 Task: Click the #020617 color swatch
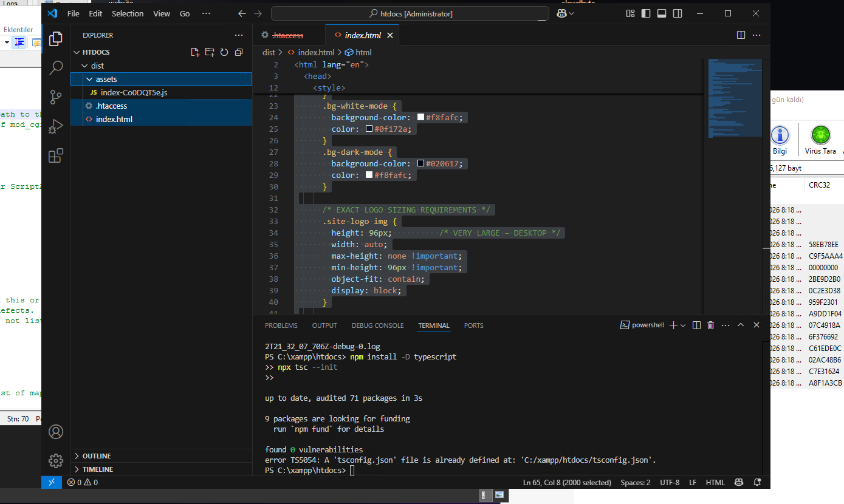pos(420,163)
